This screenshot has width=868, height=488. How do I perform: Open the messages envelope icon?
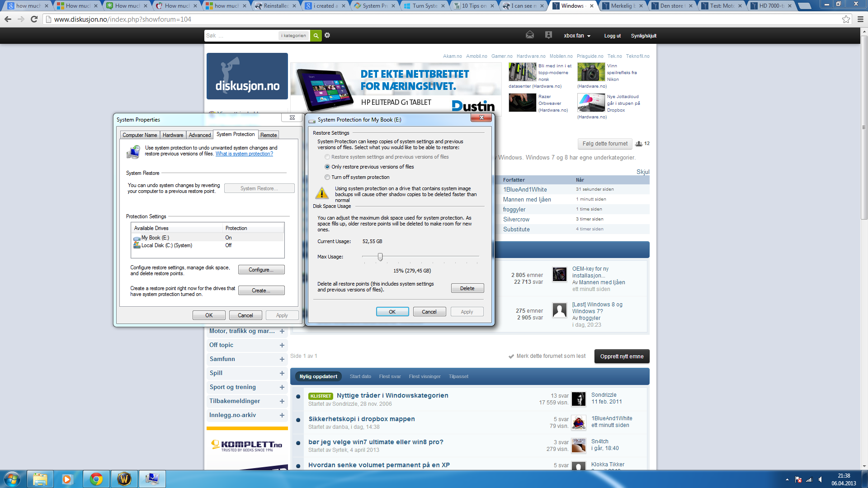tap(530, 35)
